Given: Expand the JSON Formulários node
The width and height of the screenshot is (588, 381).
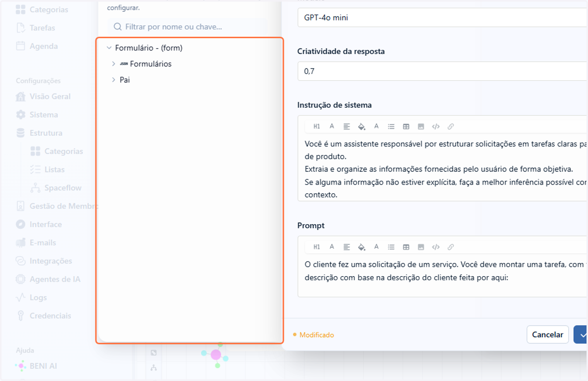Looking at the screenshot, I should coord(114,64).
